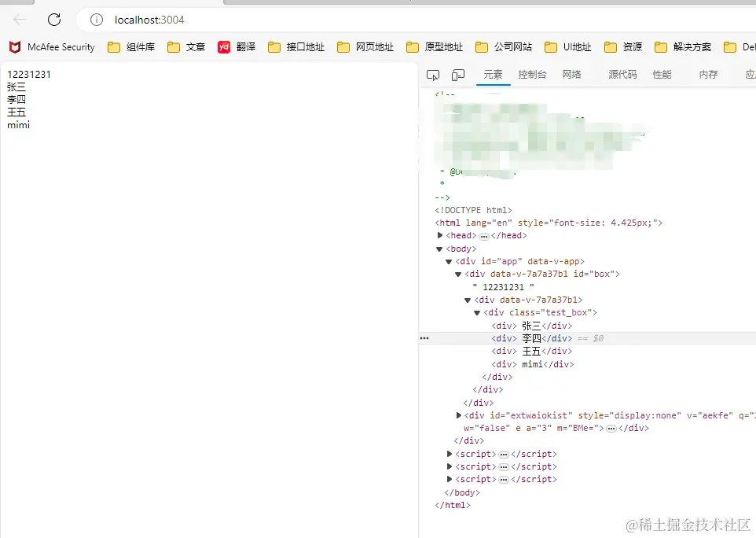Switch to 性能 (Performance) tab
The image size is (756, 538).
click(662, 74)
